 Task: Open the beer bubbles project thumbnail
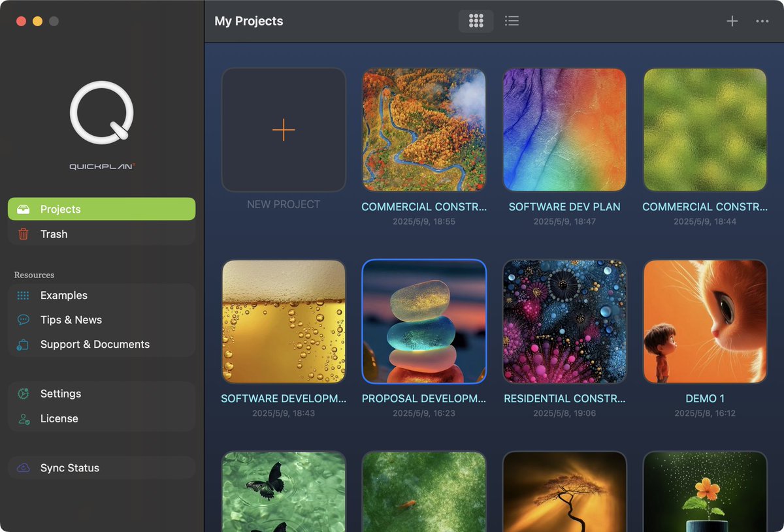(284, 321)
